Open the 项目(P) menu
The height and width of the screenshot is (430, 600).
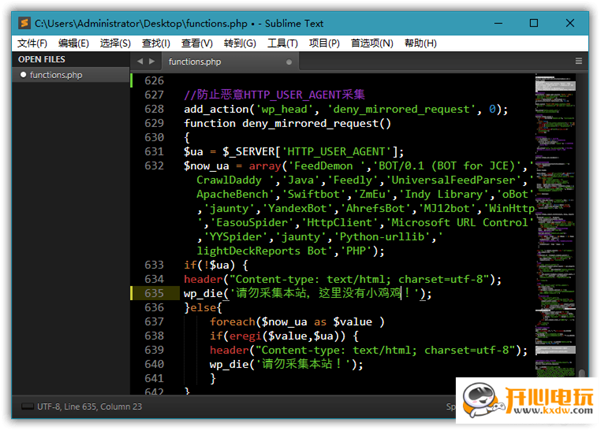tap(324, 43)
